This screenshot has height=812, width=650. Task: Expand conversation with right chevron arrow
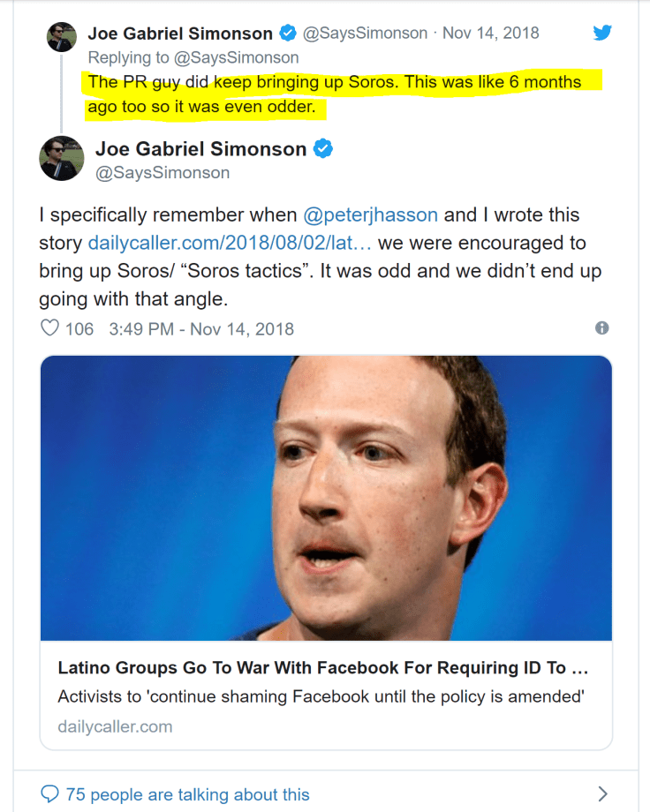[x=602, y=793]
